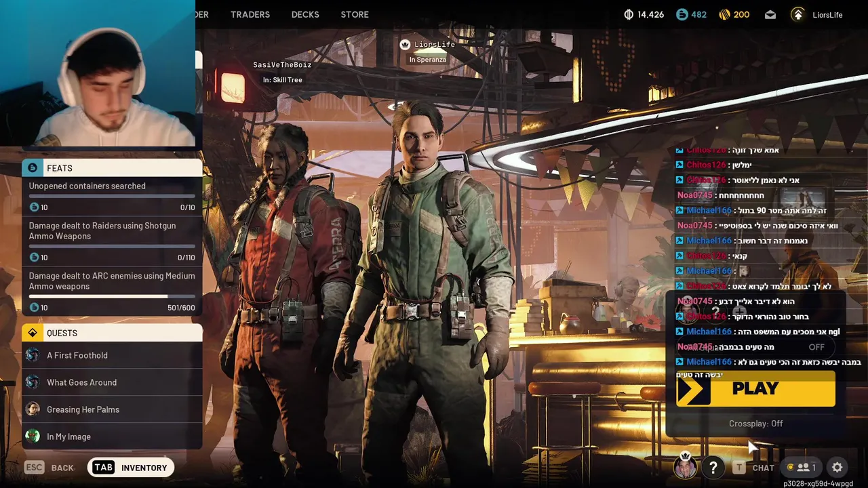
Task: Open the Greasing Her Palms quest
Action: tap(112, 409)
